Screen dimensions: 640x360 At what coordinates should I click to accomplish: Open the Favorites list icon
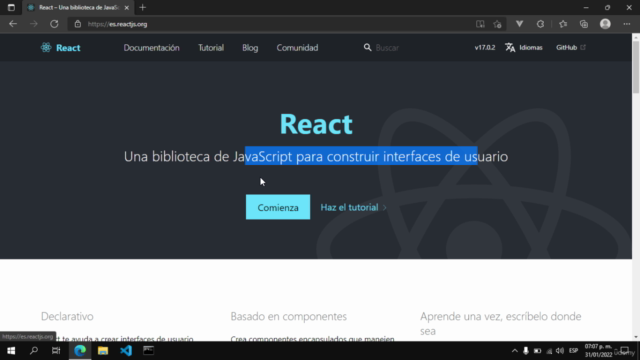563,24
